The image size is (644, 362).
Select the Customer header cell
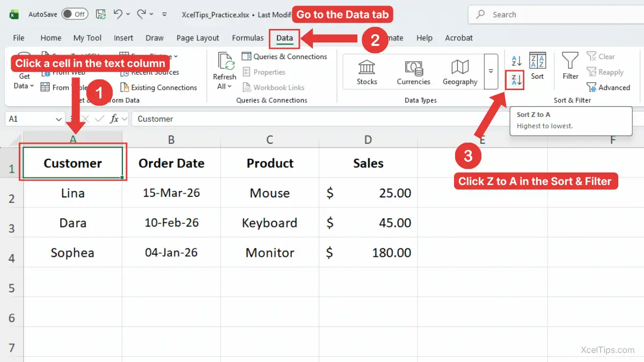pos(73,163)
